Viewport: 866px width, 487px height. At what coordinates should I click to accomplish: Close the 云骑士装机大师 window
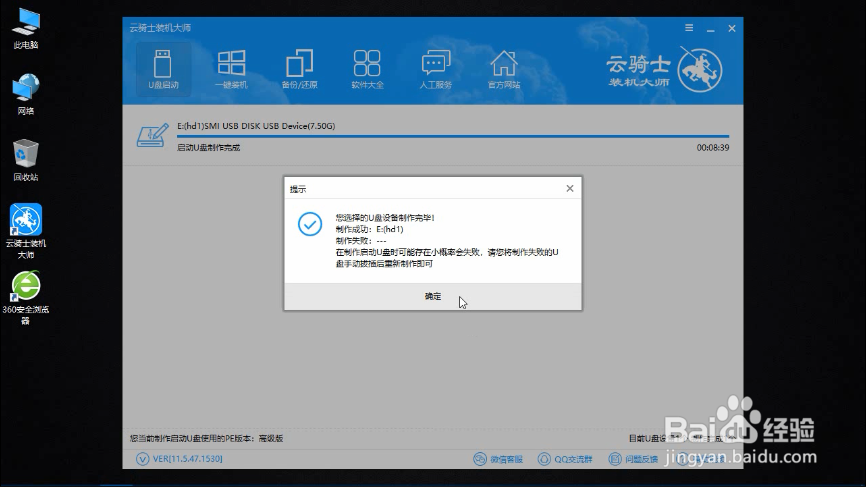click(732, 28)
